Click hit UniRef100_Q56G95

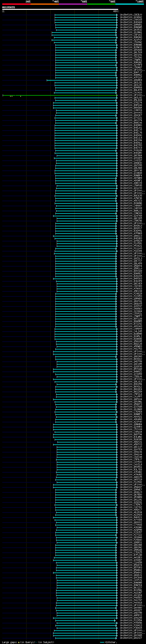coord(131,342)
